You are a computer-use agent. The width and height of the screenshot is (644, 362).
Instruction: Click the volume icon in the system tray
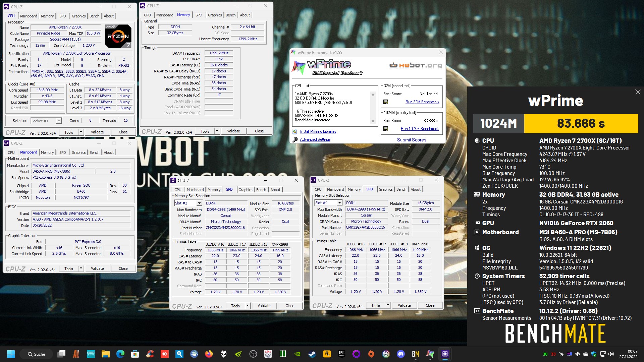611,354
